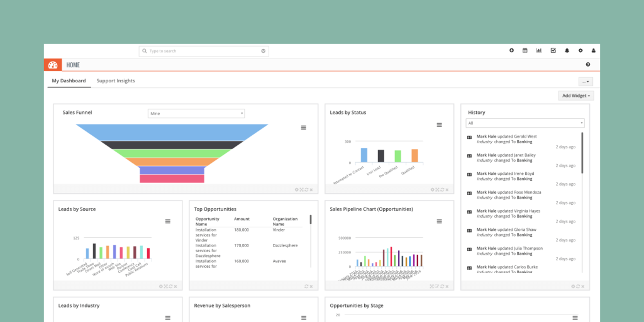The height and width of the screenshot is (322, 644).
Task: Click the help question mark icon
Action: coord(588,65)
